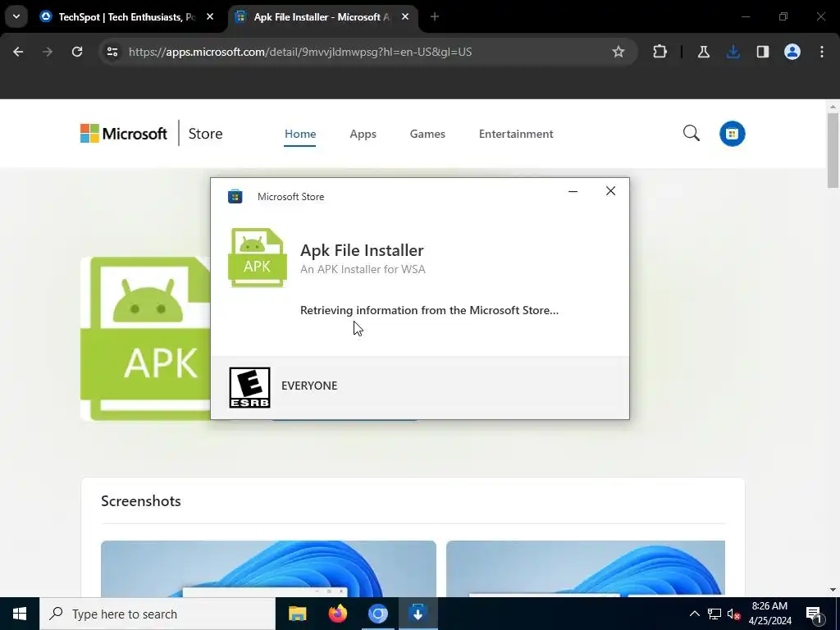Select the Apk File Installer tab

click(x=322, y=17)
